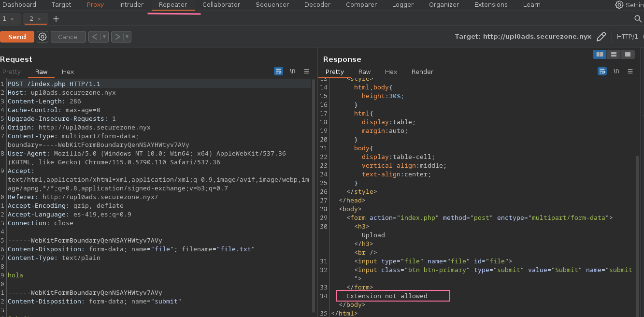Viewport: 644px width, 317px height.
Task: Expand the forward history dropdown arrow
Action: tap(127, 37)
